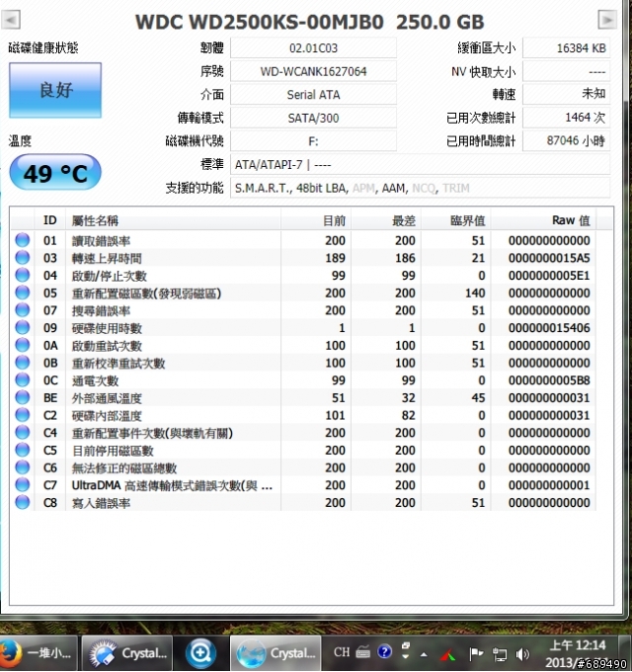Select the 搜尋錯誤率 attribute row
This screenshot has height=672, width=632.
303,310
